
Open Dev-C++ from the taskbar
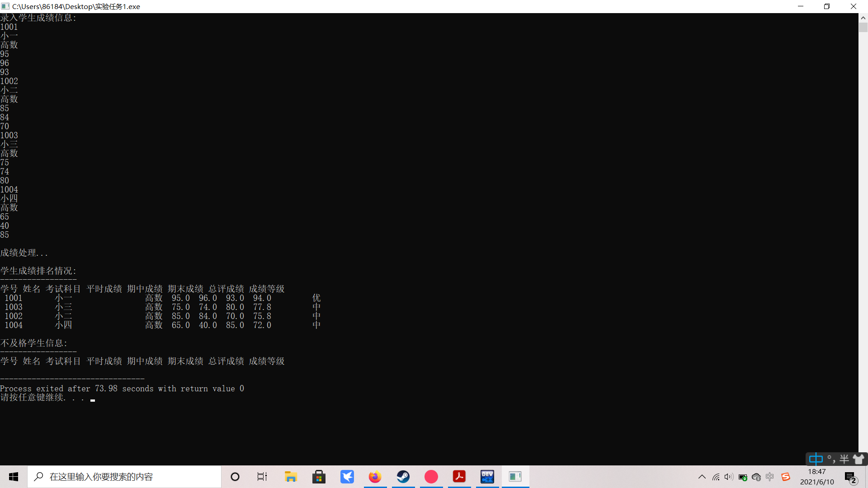tap(487, 477)
